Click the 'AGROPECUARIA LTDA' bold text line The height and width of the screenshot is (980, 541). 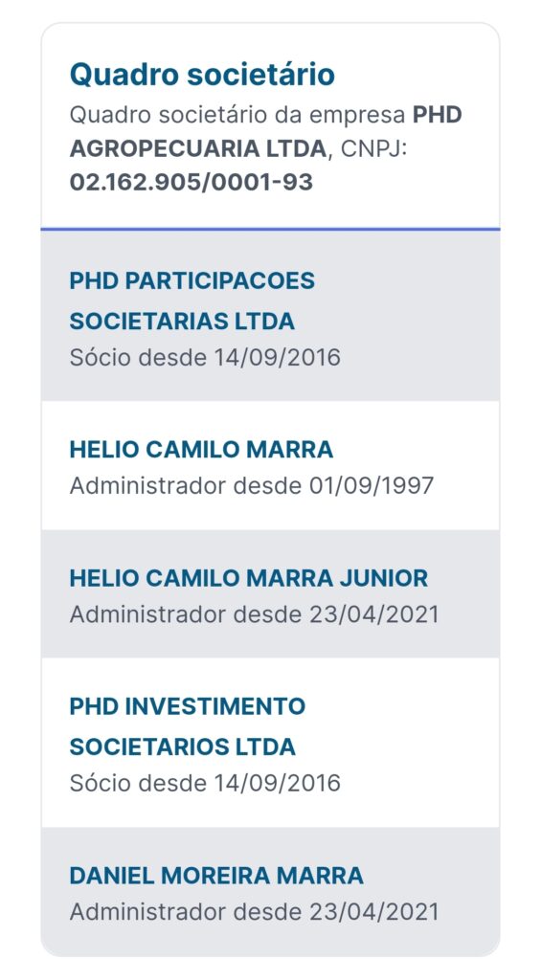coord(197,148)
